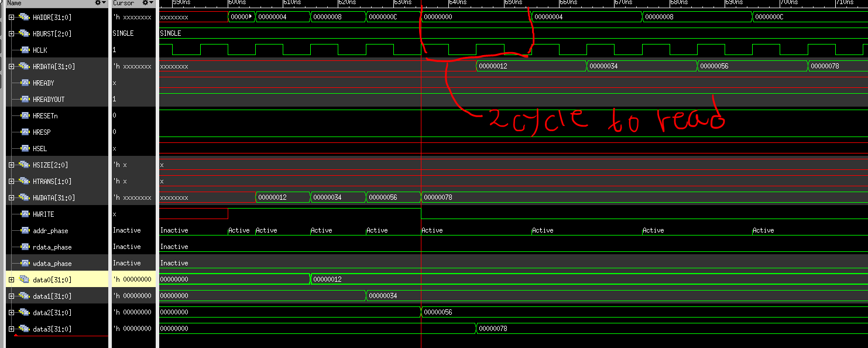The image size is (868, 348).
Task: Expand the HBURST[2:0] bus signal
Action: pyautogui.click(x=12, y=33)
